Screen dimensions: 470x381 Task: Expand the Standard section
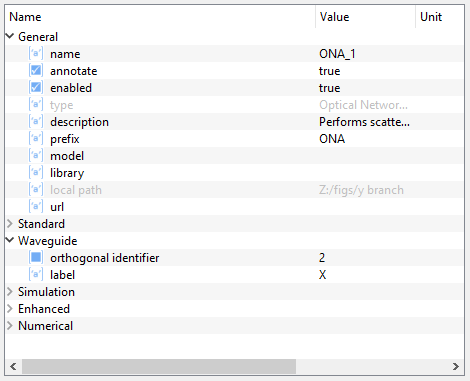[10, 224]
